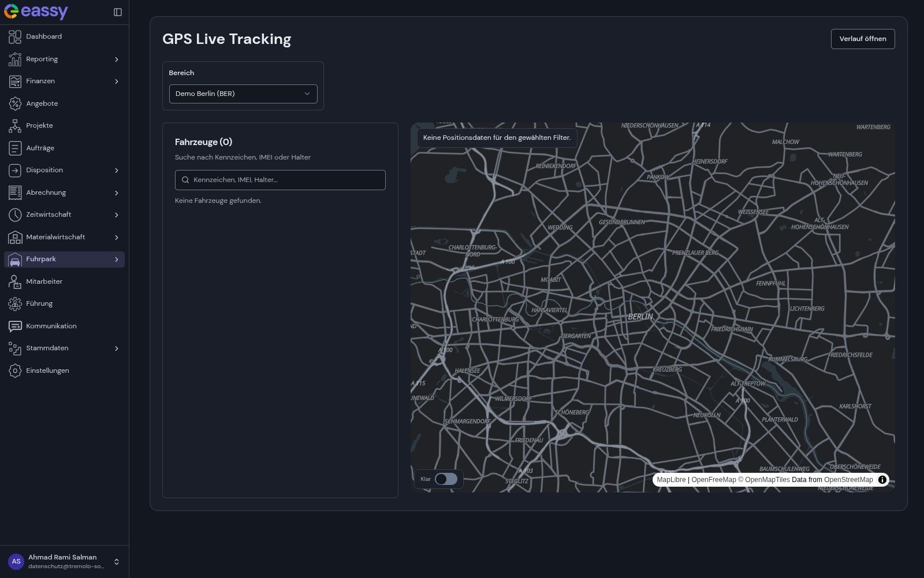The image size is (924, 578).
Task: Collapse the sidebar with panel icon
Action: [118, 12]
